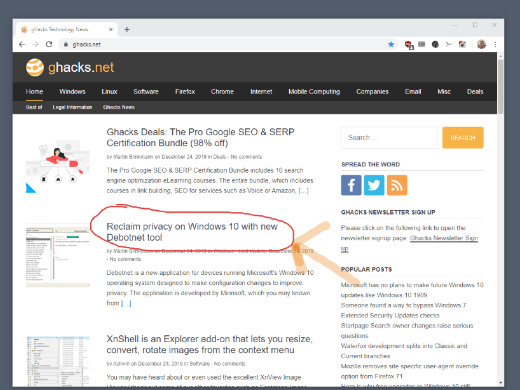
Task: Open the RSS feed icon
Action: click(397, 185)
